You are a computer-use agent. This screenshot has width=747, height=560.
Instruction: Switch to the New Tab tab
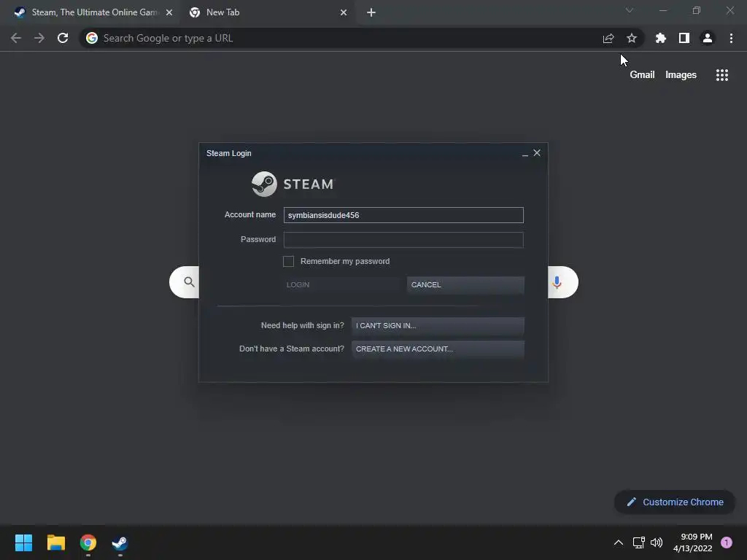(x=268, y=12)
